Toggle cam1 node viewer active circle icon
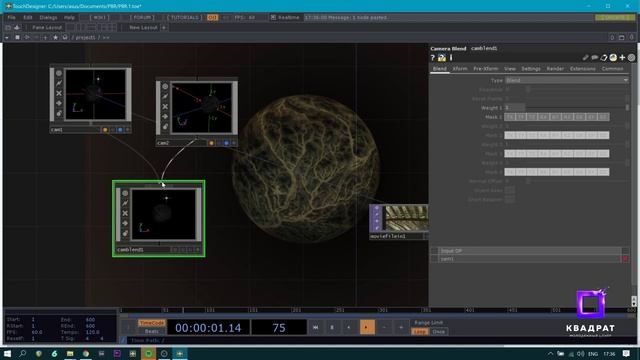The width and height of the screenshot is (640, 360). 59,73
